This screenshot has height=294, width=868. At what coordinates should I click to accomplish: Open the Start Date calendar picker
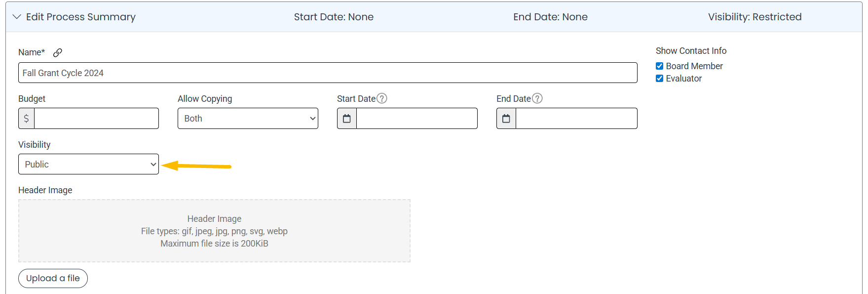click(x=346, y=118)
